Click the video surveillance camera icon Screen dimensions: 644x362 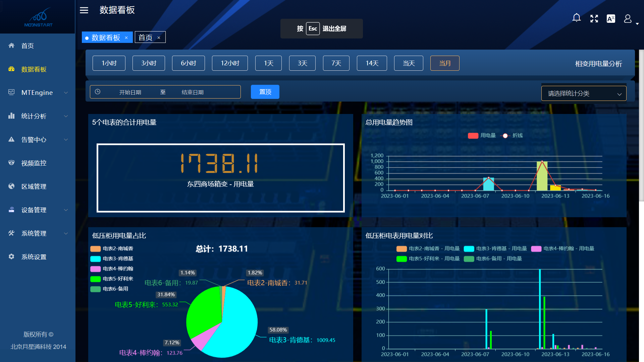[11, 163]
